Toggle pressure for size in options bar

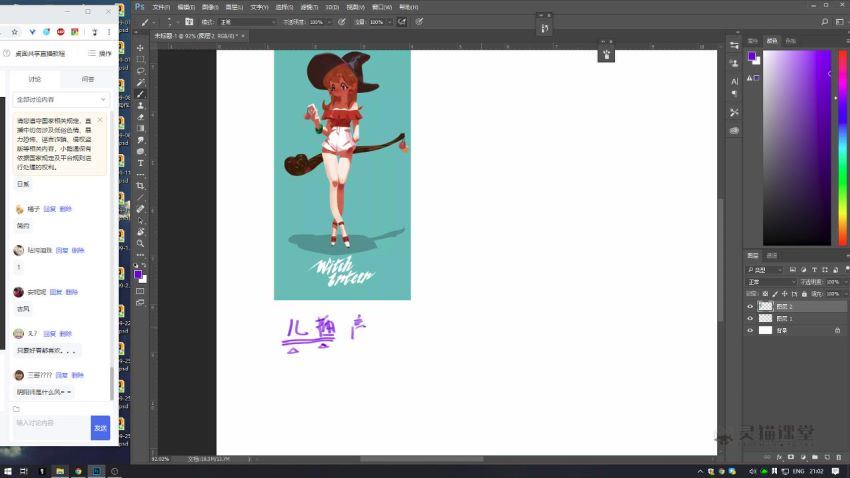[419, 22]
